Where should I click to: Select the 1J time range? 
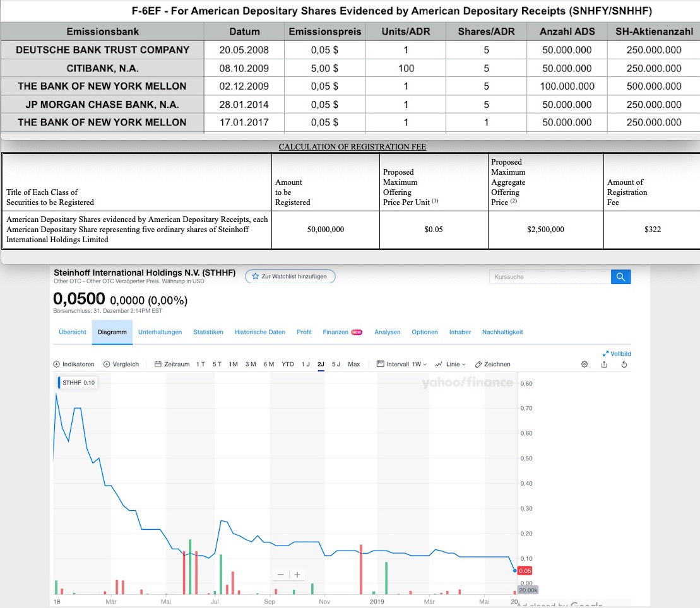[x=306, y=364]
